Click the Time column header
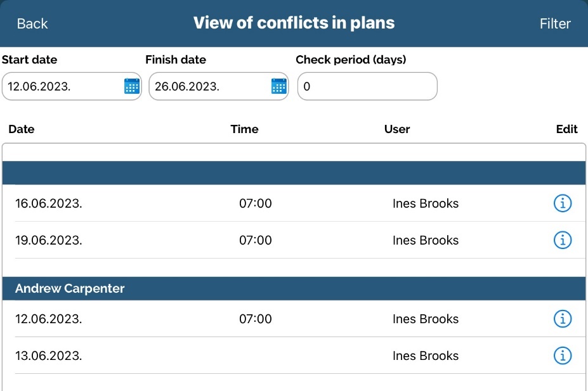 [x=244, y=129]
